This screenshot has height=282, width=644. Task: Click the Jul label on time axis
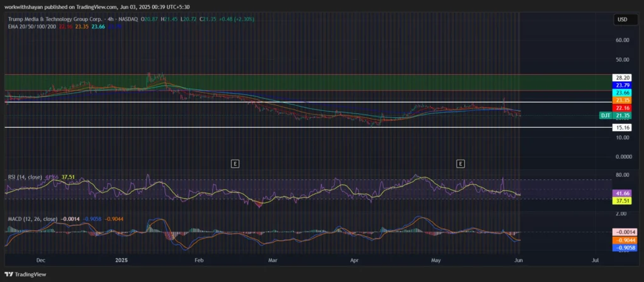[x=596, y=260]
